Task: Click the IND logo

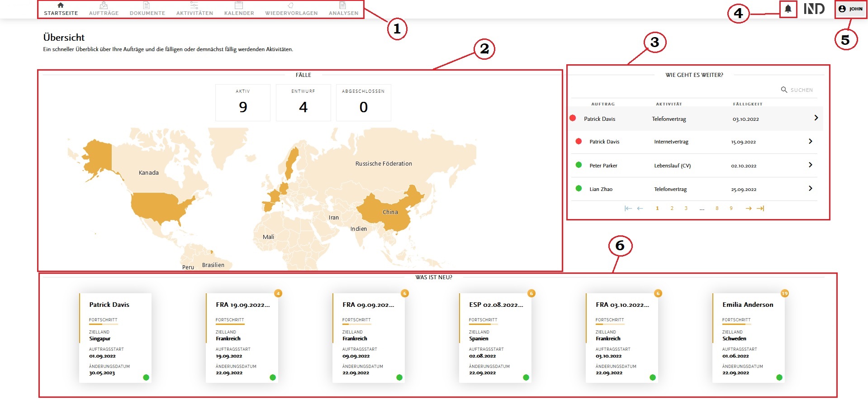Action: [814, 9]
